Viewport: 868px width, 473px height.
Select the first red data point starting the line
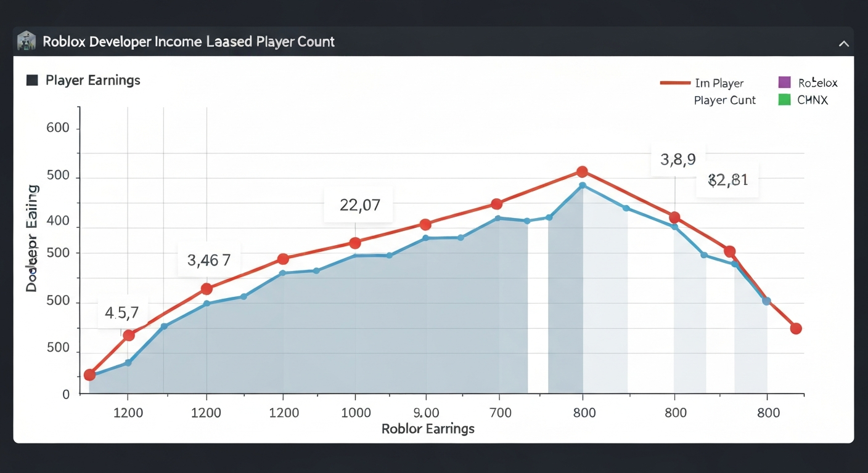click(89, 374)
